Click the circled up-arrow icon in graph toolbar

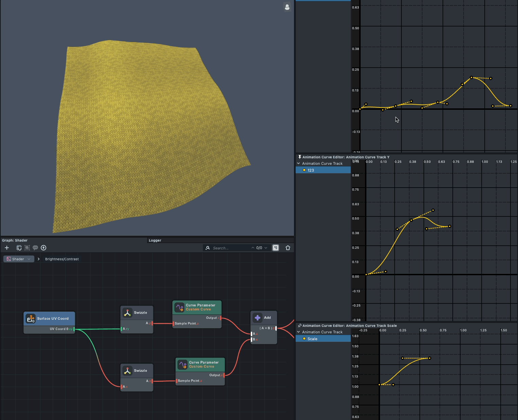pyautogui.click(x=44, y=248)
